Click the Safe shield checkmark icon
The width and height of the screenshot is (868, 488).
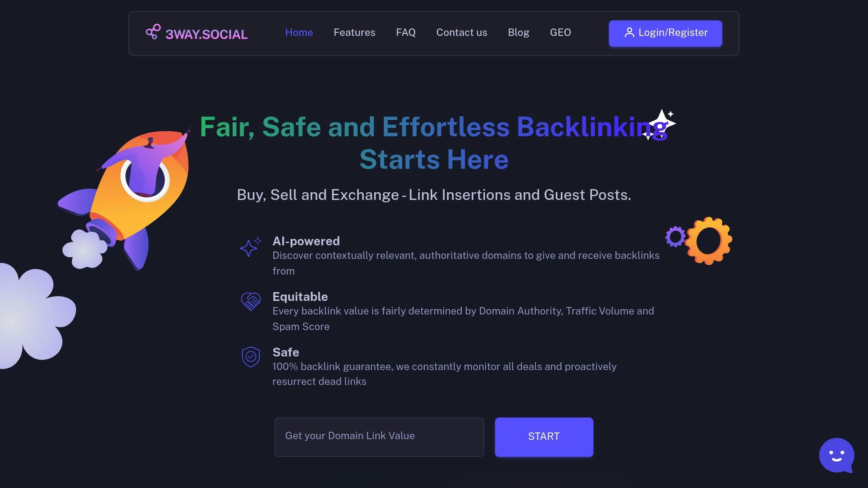(250, 357)
